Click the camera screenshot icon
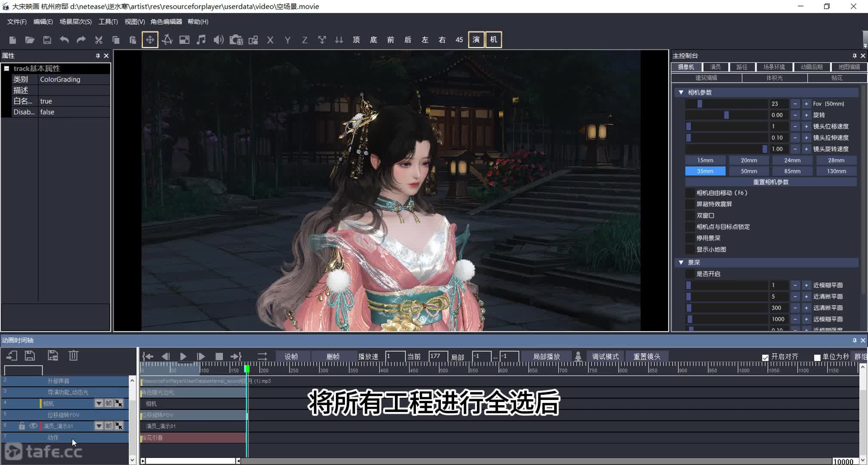Image resolution: width=868 pixels, height=465 pixels. pos(236,40)
